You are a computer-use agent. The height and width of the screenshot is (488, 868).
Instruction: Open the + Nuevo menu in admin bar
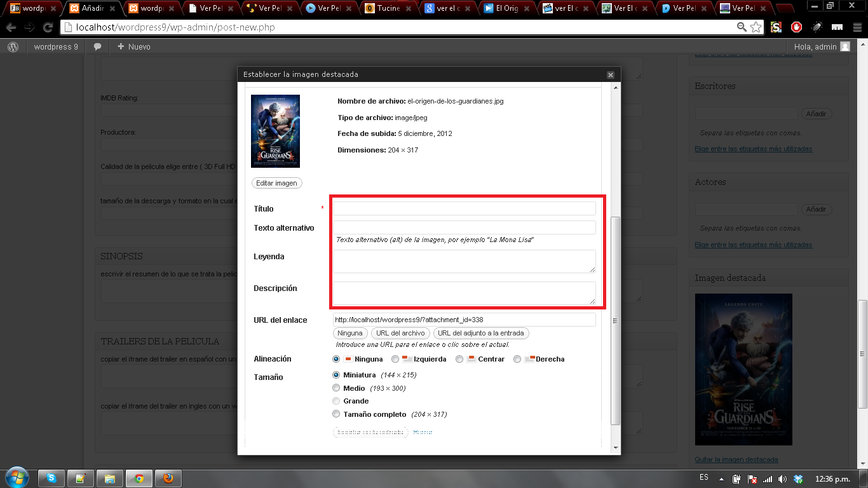click(133, 46)
